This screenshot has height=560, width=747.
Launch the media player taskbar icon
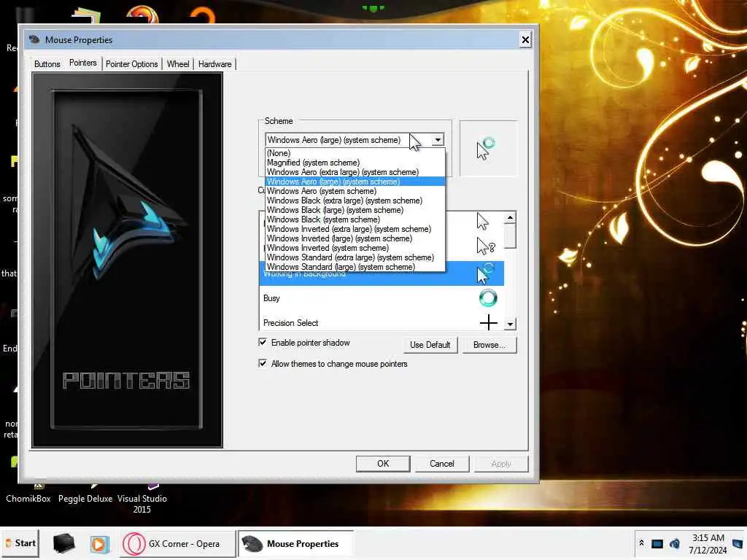click(x=99, y=544)
